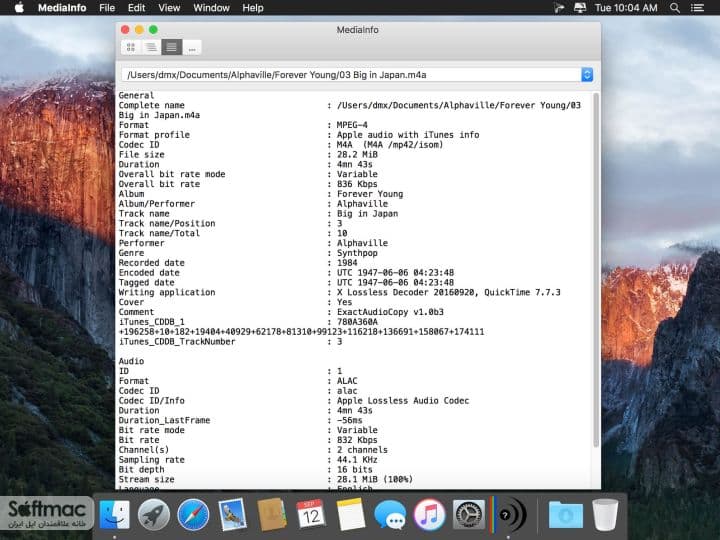The height and width of the screenshot is (540, 720).
Task: Click the iTunes_CDDB_1 value '780A360A'
Action: click(357, 322)
